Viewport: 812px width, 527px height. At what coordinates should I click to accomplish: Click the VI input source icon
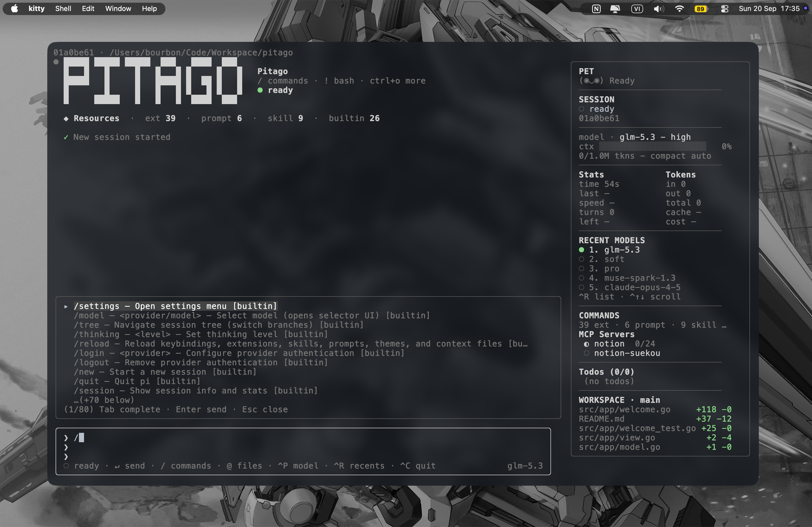point(637,9)
